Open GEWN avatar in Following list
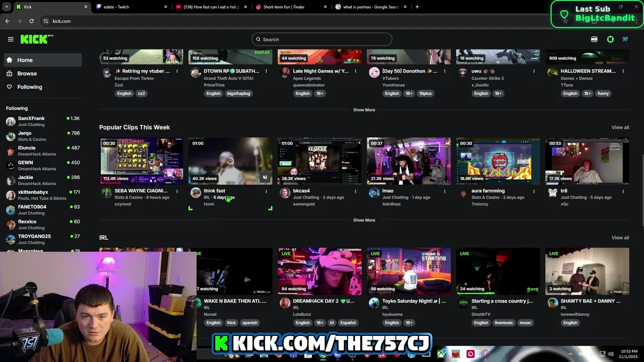 coord(11,166)
